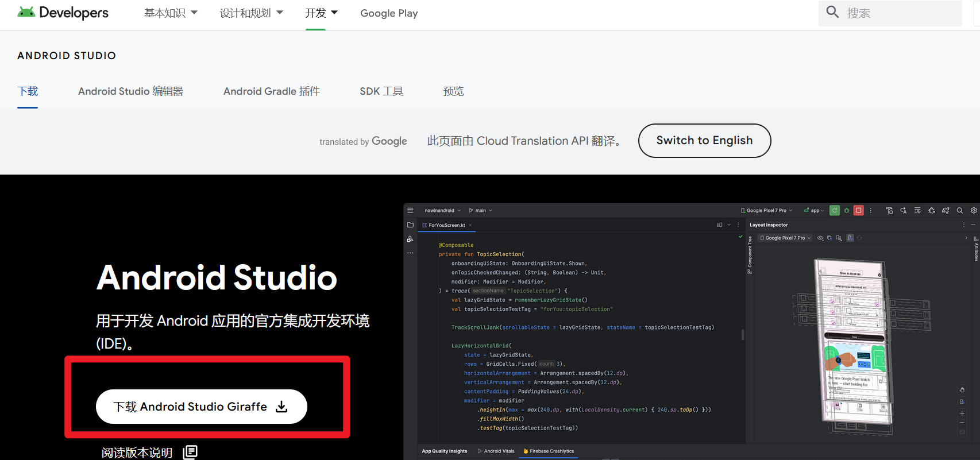
Task: Click the release notes document icon
Action: 190,452
